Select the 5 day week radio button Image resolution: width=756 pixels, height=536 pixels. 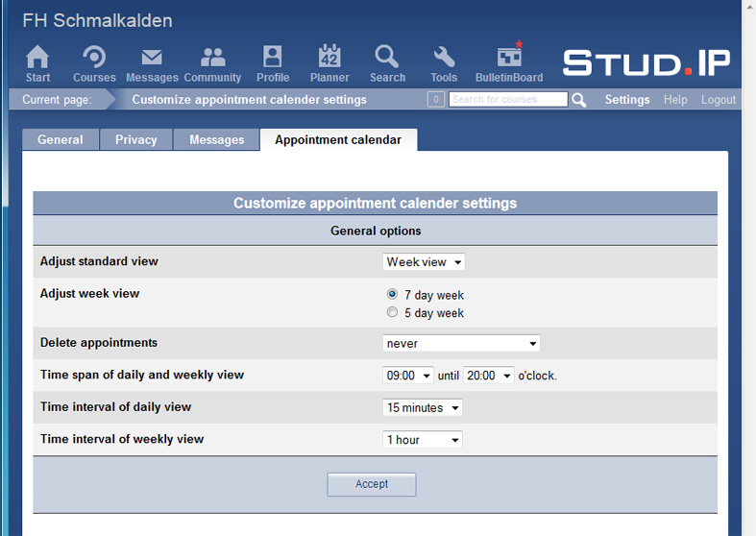392,312
